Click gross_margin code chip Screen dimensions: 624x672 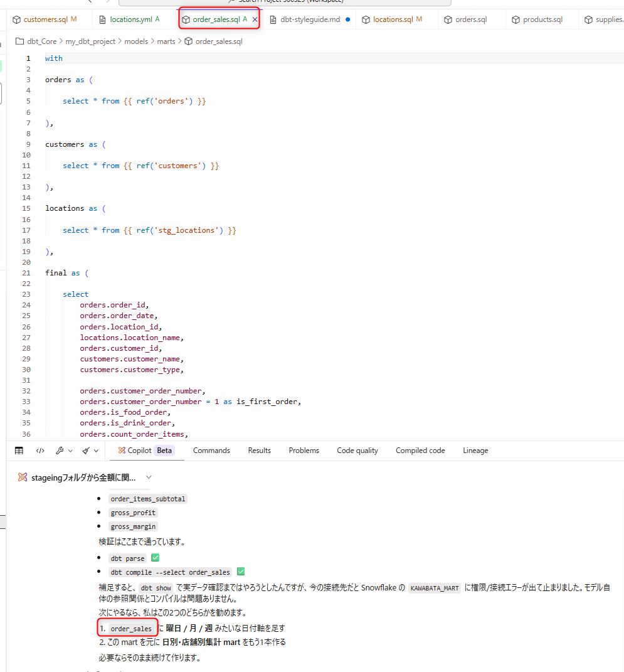pyautogui.click(x=133, y=526)
